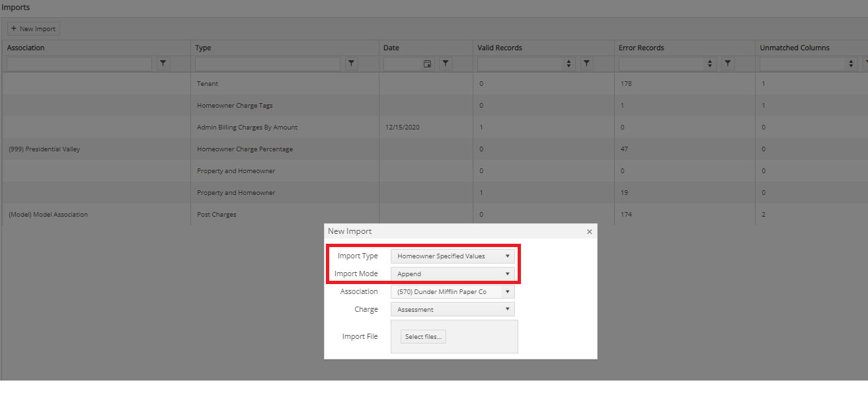Open the Error Records filter funnel icon
The image size is (868, 403).
(728, 63)
